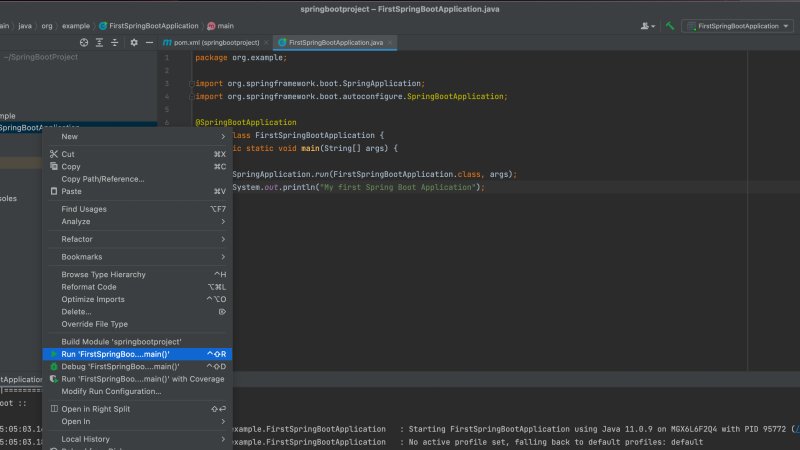Expand the Open In submenu
This screenshot has width=800, height=450.
click(x=137, y=421)
